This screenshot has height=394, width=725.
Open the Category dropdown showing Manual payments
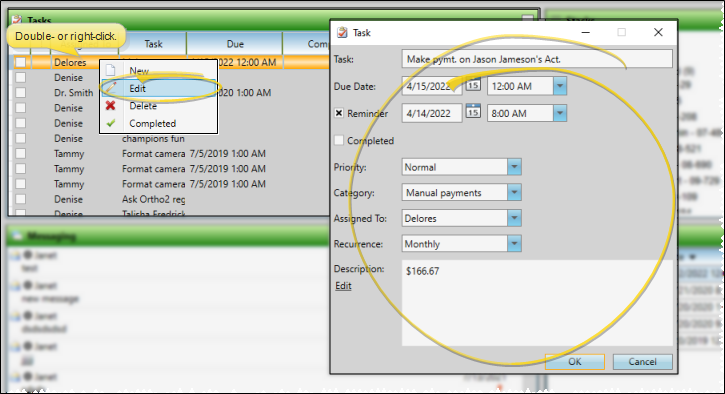(x=514, y=192)
